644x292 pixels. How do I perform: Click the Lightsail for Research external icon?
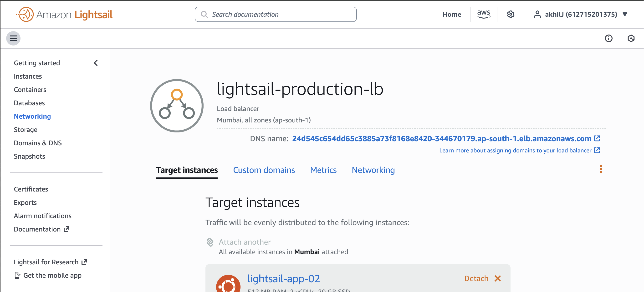(x=85, y=262)
